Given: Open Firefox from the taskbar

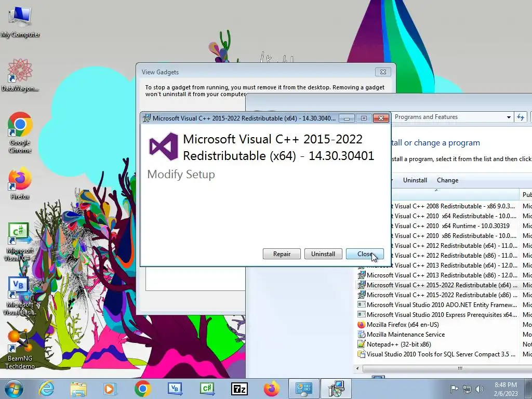Looking at the screenshot, I should pos(271,389).
